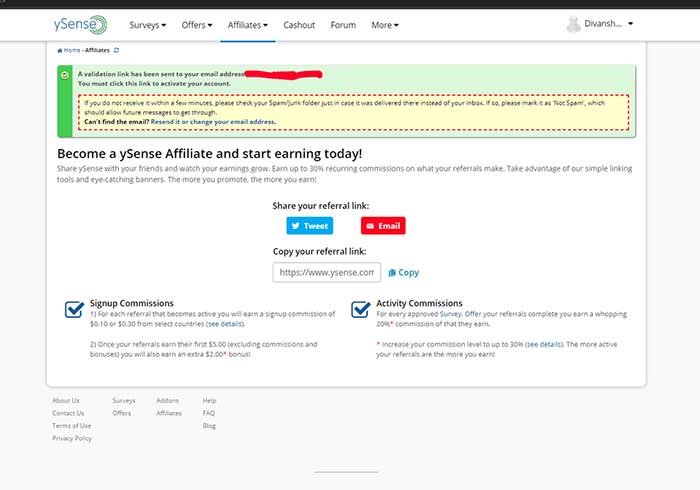Open Privacy Policy footer link
This screenshot has width=700, height=490.
click(x=72, y=438)
